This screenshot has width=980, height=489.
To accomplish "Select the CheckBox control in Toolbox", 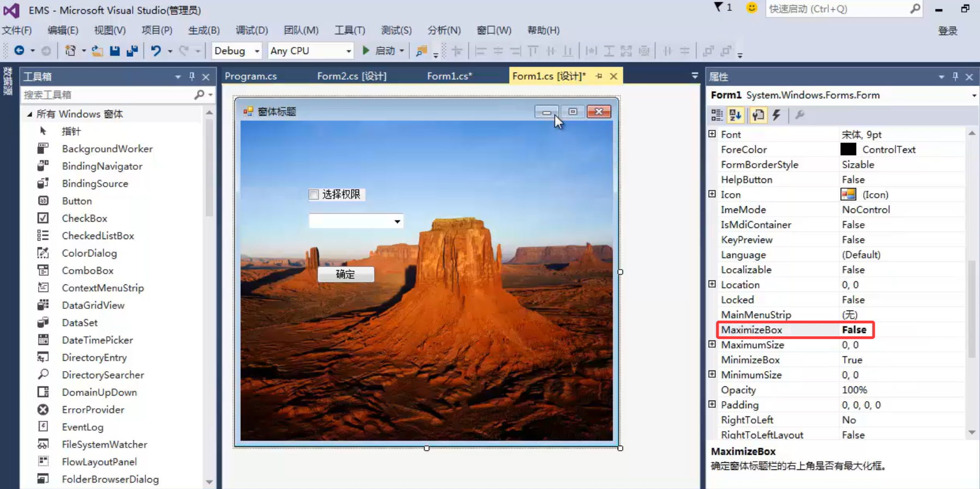I will pyautogui.click(x=85, y=218).
